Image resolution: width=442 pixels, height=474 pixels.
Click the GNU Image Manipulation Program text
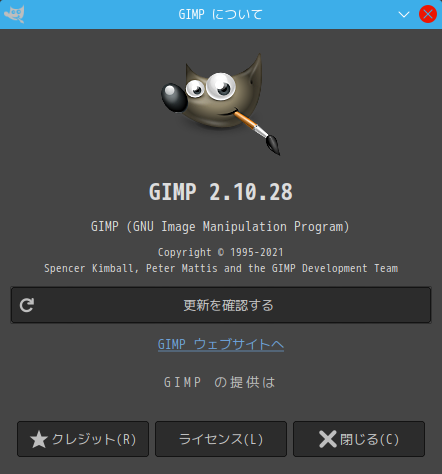(x=220, y=227)
